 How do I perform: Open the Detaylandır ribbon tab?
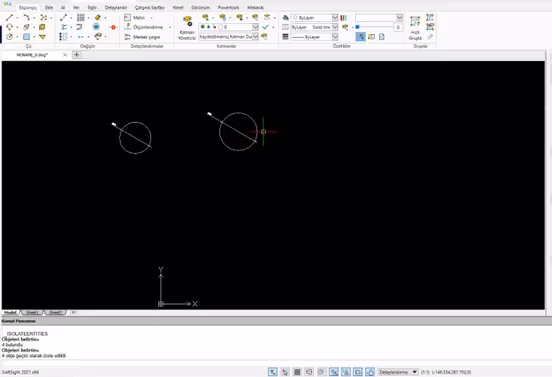point(116,7)
